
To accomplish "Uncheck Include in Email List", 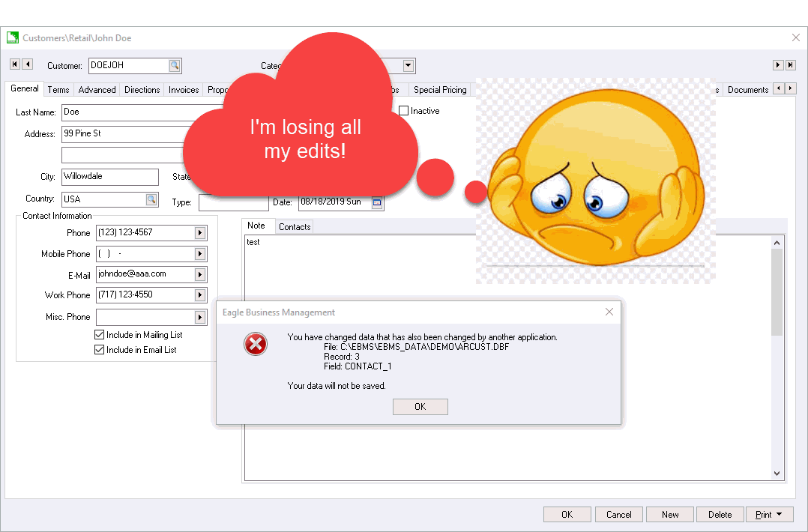I will point(100,350).
